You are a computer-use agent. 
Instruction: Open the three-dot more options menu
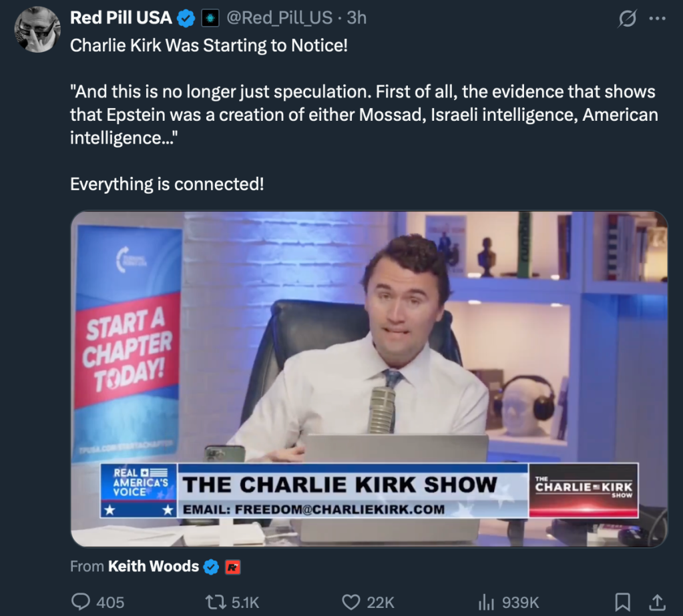(x=658, y=19)
